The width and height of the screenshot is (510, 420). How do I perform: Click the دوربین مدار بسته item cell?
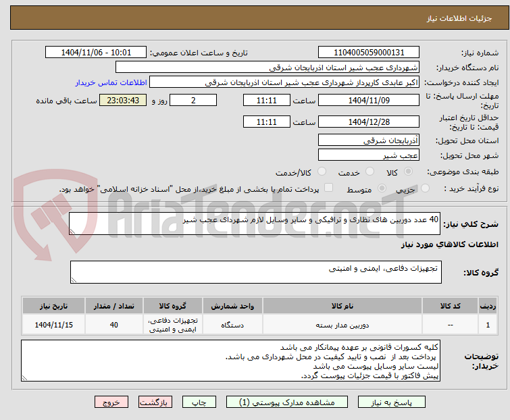tap(342, 325)
